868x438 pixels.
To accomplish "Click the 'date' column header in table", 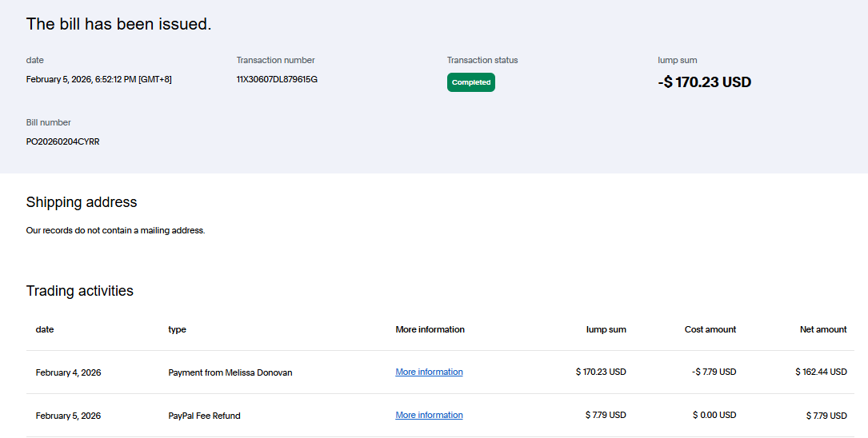I will point(45,329).
